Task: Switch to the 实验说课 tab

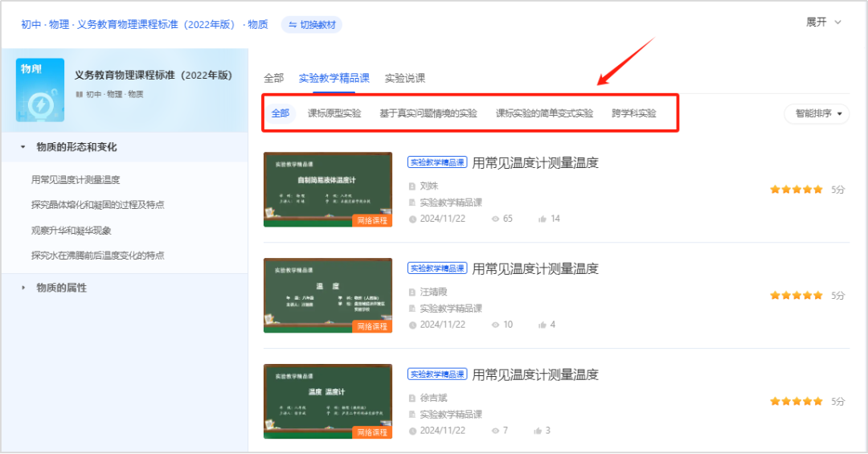Action: coord(404,78)
